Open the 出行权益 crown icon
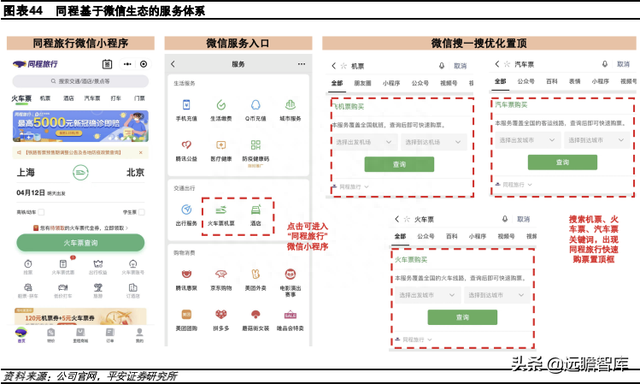640x384 pixels. click(x=98, y=264)
